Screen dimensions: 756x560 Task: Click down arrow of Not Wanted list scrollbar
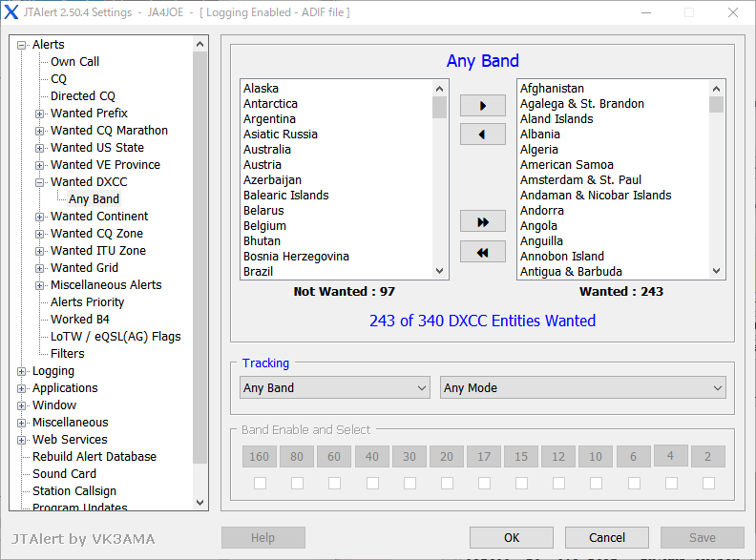click(x=439, y=271)
